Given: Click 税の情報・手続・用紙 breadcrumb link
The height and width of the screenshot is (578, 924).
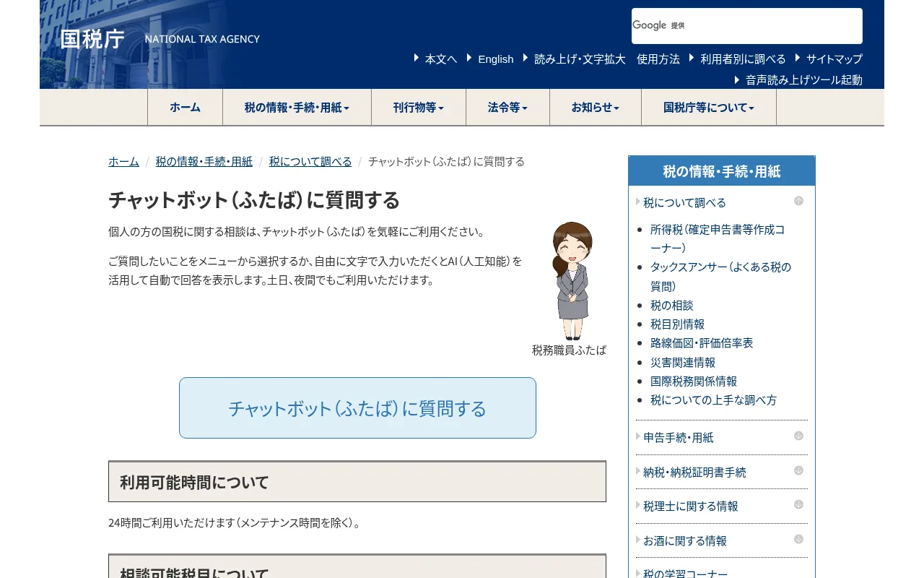Looking at the screenshot, I should point(204,162).
